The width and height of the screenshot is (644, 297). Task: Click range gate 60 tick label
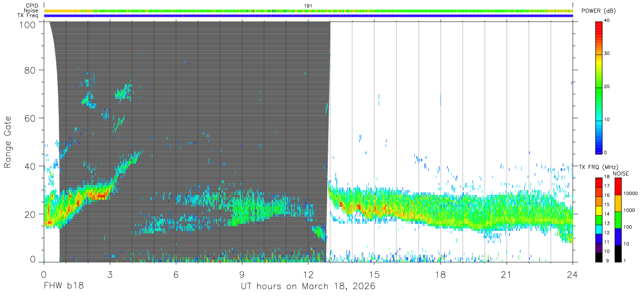[30, 118]
